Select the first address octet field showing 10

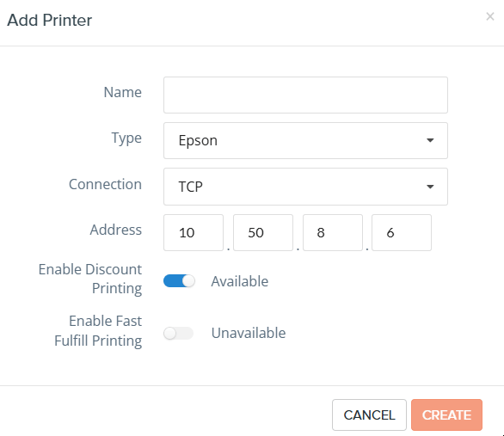[194, 232]
